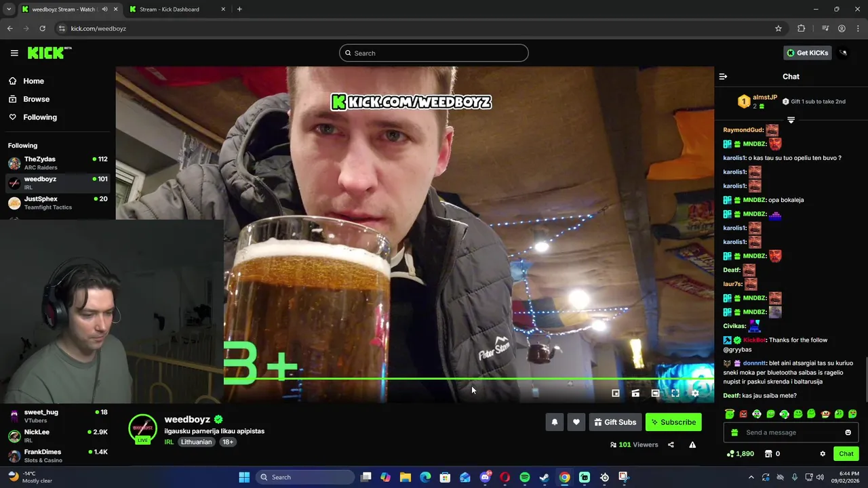The image size is (868, 488).
Task: Click the Lithuanian language tag
Action: 196,442
